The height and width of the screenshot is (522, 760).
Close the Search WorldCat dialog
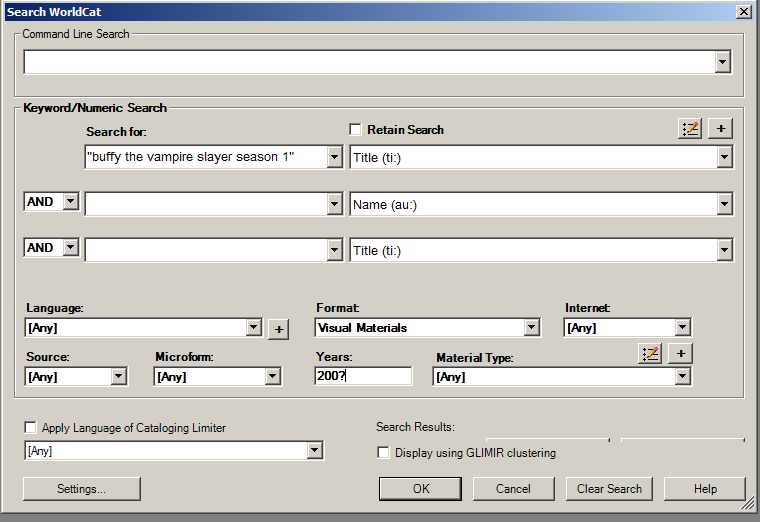pyautogui.click(x=744, y=12)
